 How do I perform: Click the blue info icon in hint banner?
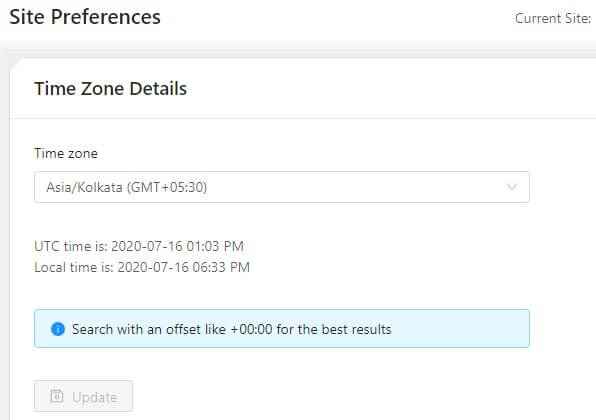(x=58, y=329)
